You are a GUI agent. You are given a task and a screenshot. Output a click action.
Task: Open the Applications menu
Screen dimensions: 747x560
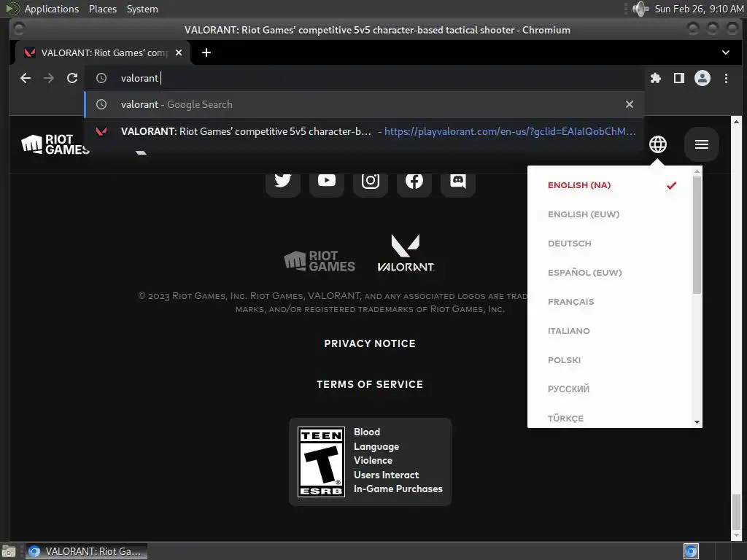coord(52,9)
